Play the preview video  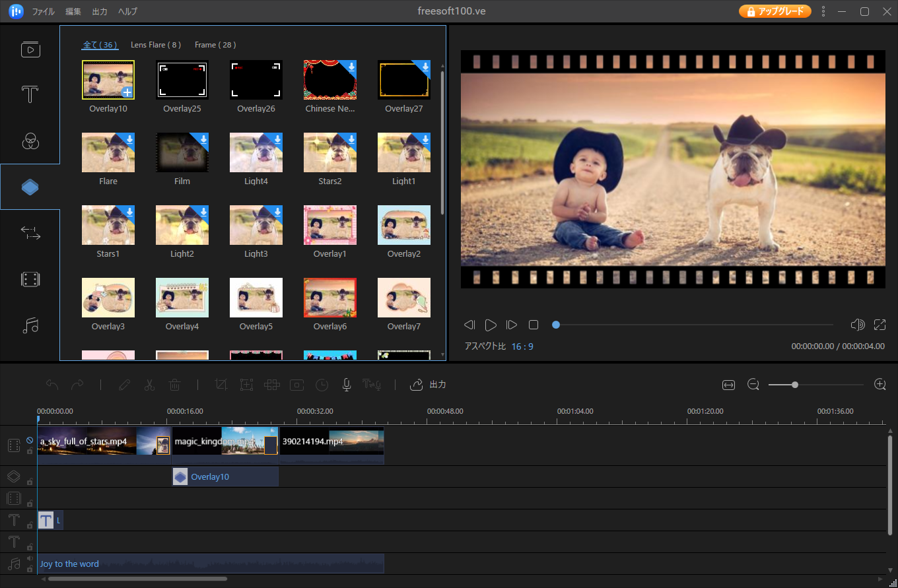pyautogui.click(x=491, y=325)
